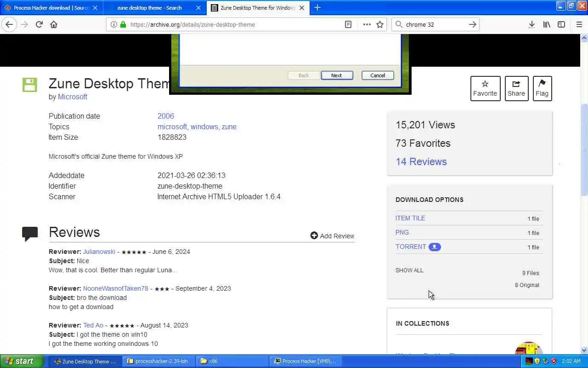The width and height of the screenshot is (588, 368).
Task: Close the Zune Desktop Theme tab
Action: click(302, 8)
